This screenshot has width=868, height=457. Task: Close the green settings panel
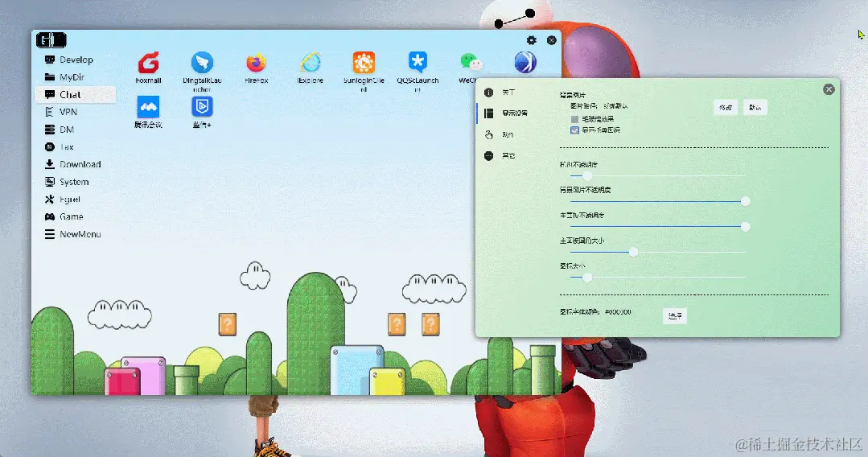click(x=829, y=89)
